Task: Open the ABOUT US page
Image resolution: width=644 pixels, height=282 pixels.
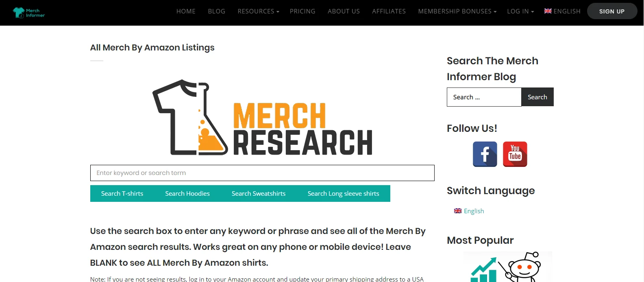Action: (344, 11)
